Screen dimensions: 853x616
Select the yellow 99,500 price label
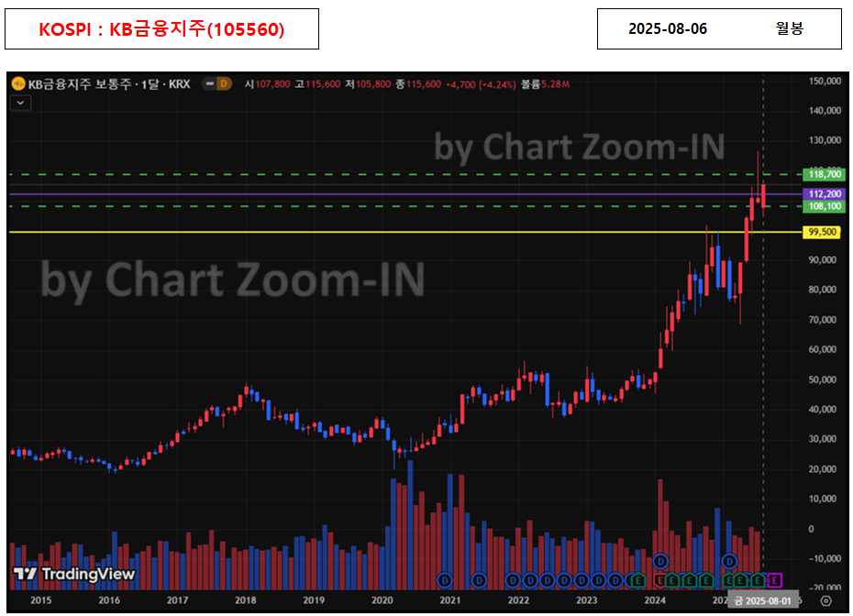(x=822, y=232)
